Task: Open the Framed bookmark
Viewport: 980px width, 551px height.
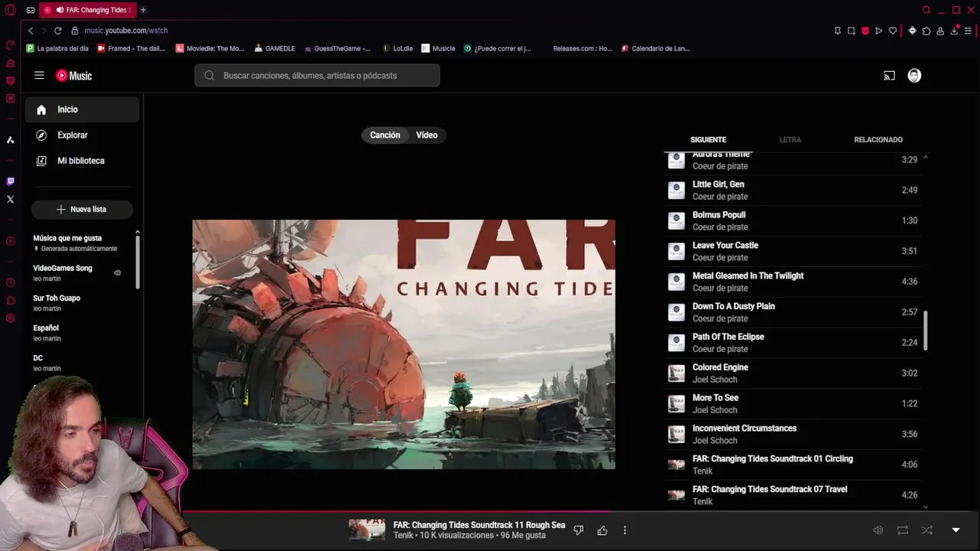Action: click(x=131, y=48)
